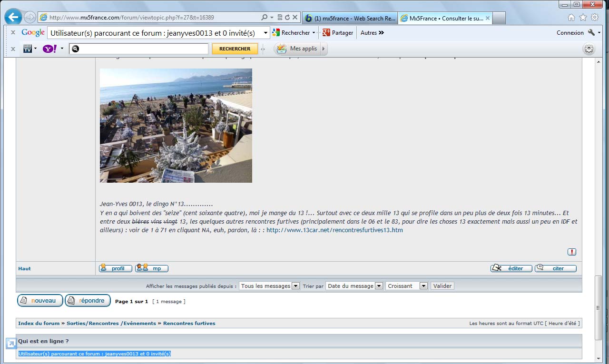Image resolution: width=609 pixels, height=364 pixels.
Task: Click the Valider button
Action: coord(442,286)
